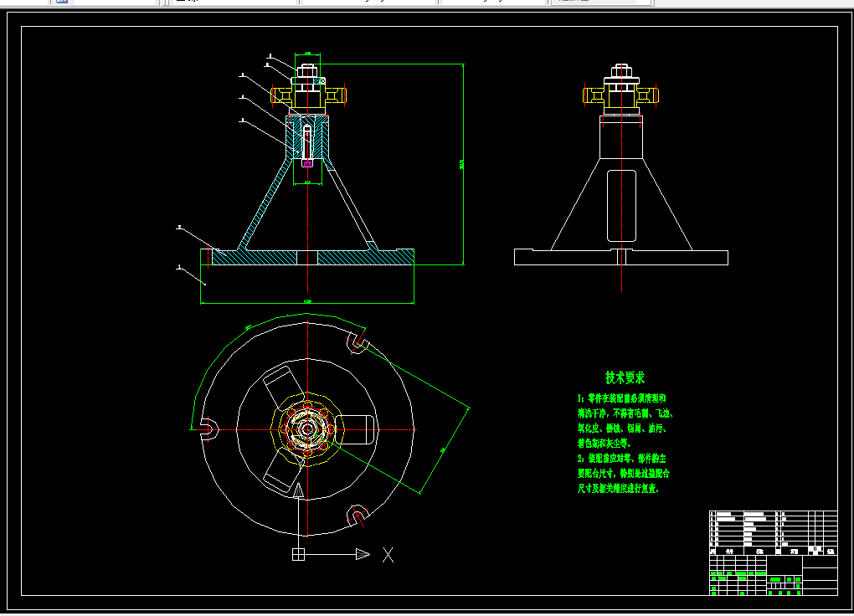This screenshot has width=854, height=616.
Task: Click the note line starting '1: 零件在装配前'
Action: click(x=621, y=398)
